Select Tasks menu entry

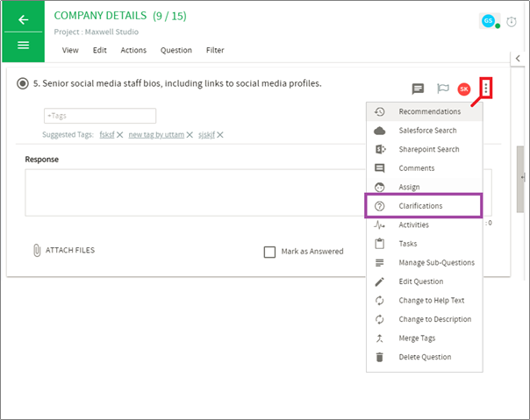[424, 244]
